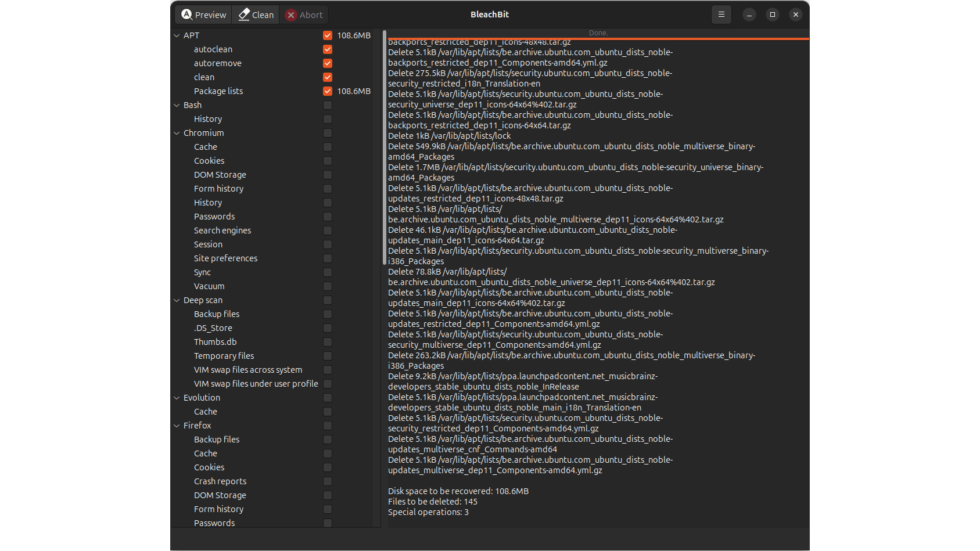The image size is (980, 551).
Task: Collapse the Bash group
Action: (177, 105)
